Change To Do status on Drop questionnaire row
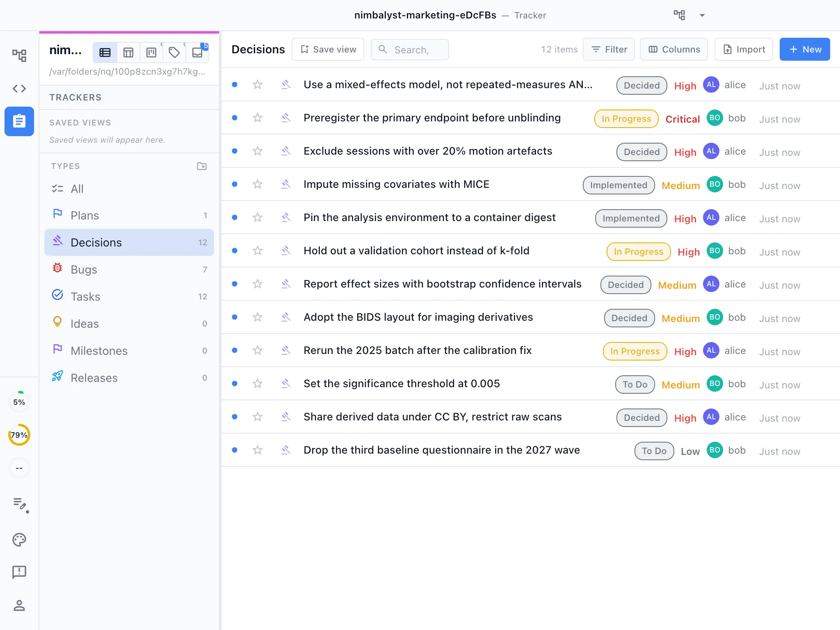 [654, 451]
